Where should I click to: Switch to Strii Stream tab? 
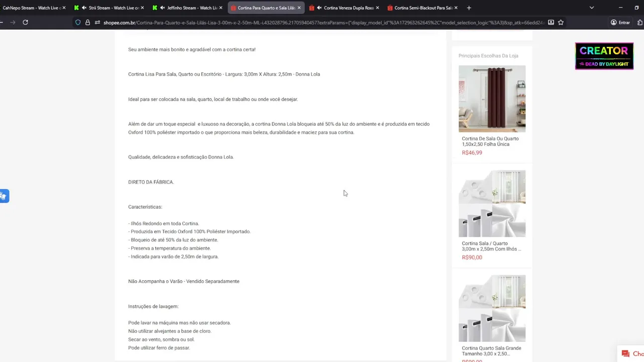(108, 8)
